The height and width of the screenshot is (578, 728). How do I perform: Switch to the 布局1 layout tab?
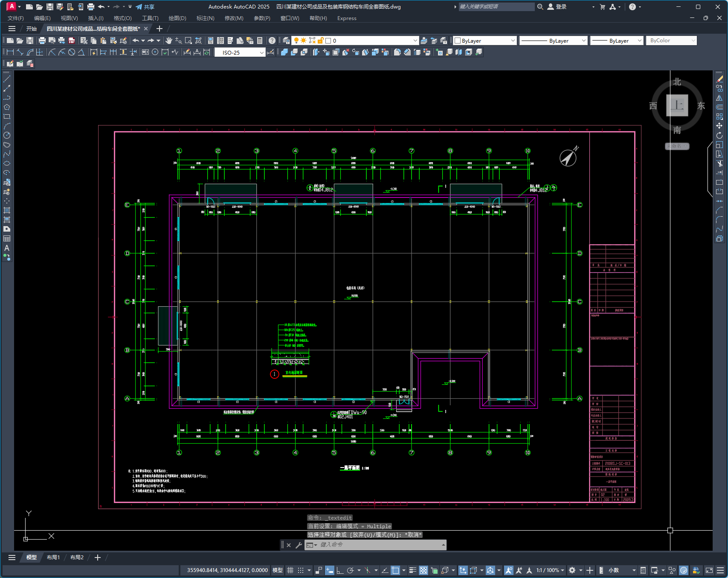tap(53, 558)
